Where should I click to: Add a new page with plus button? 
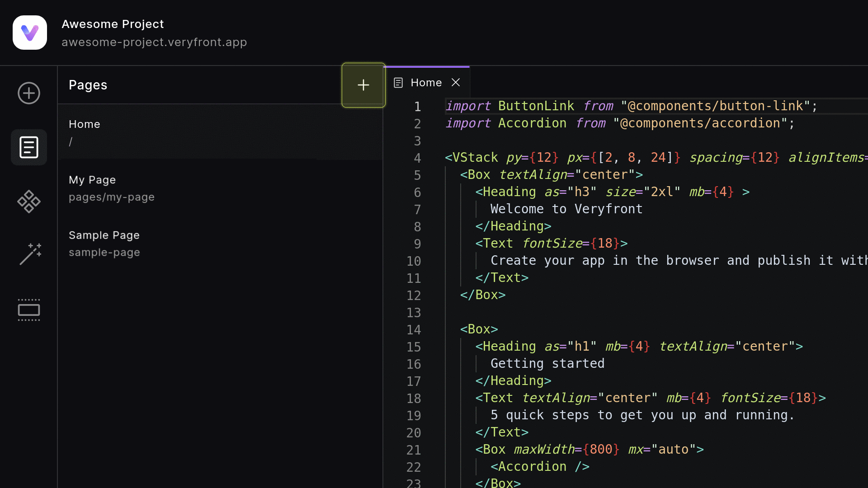[363, 85]
